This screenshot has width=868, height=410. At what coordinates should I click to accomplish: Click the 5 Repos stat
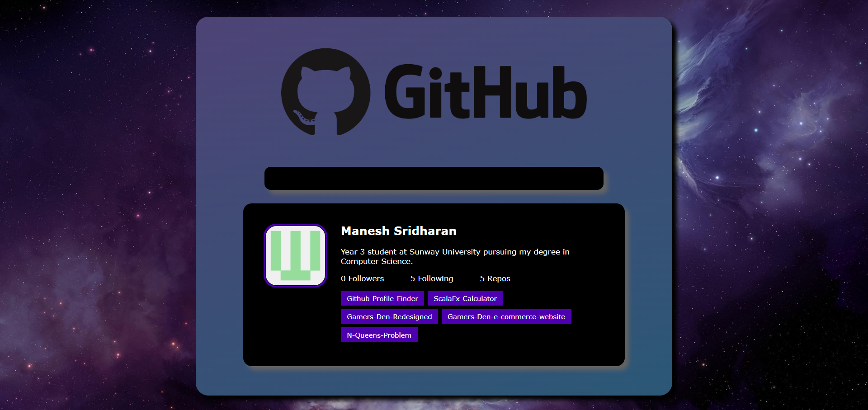point(495,278)
